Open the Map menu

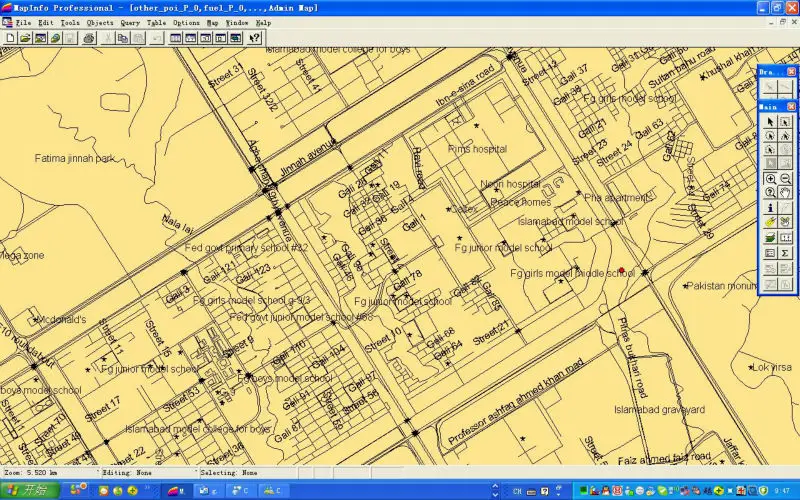(x=212, y=22)
